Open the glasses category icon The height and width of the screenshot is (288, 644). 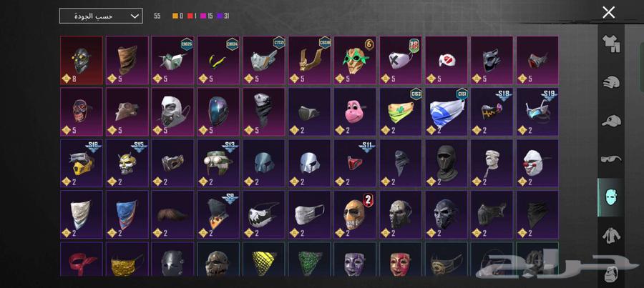611,159
